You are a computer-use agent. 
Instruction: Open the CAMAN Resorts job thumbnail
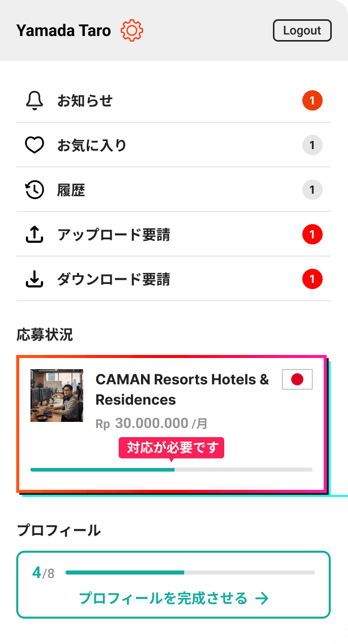57,396
